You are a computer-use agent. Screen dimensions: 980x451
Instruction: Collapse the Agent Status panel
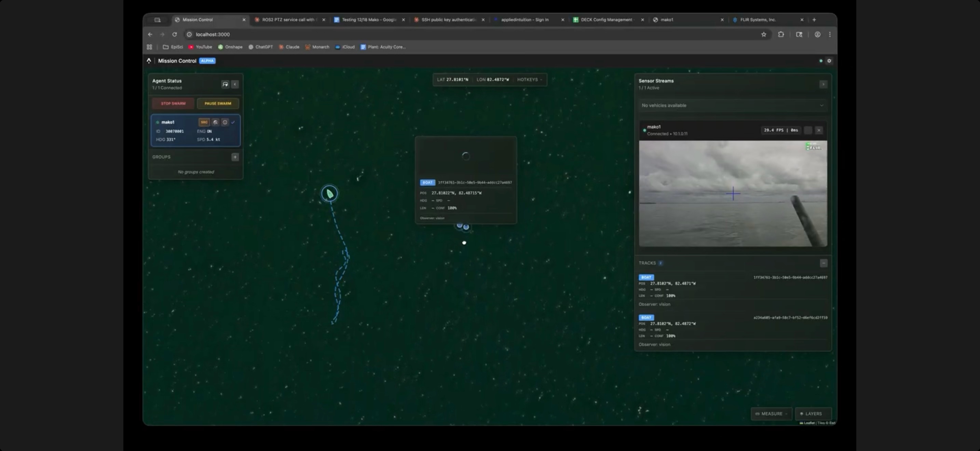[x=235, y=84]
